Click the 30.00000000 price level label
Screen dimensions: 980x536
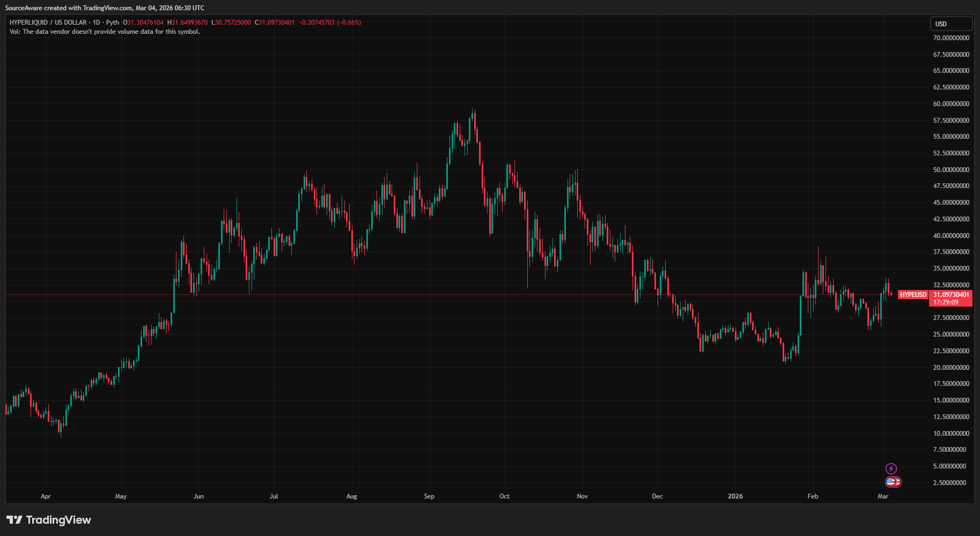tap(950, 300)
